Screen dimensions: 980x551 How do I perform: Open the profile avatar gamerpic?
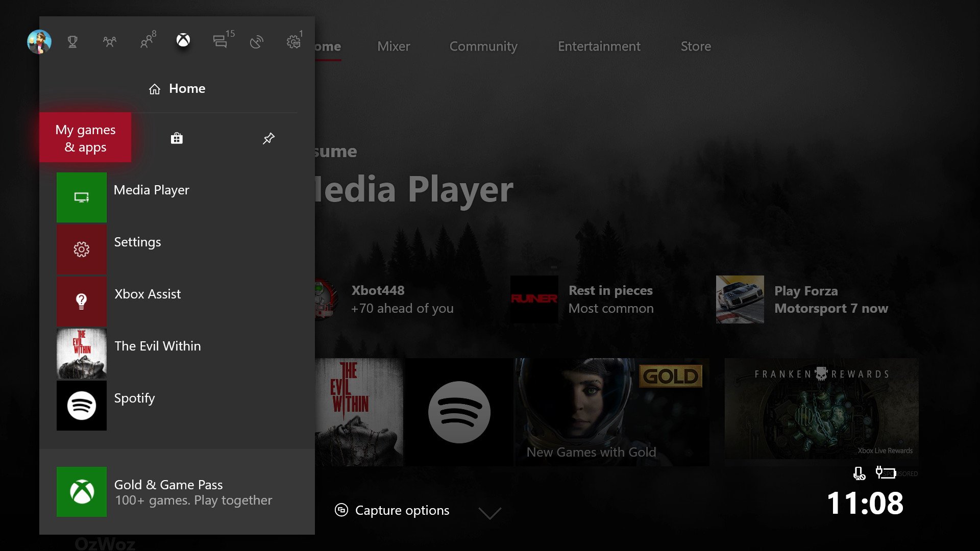tap(39, 41)
